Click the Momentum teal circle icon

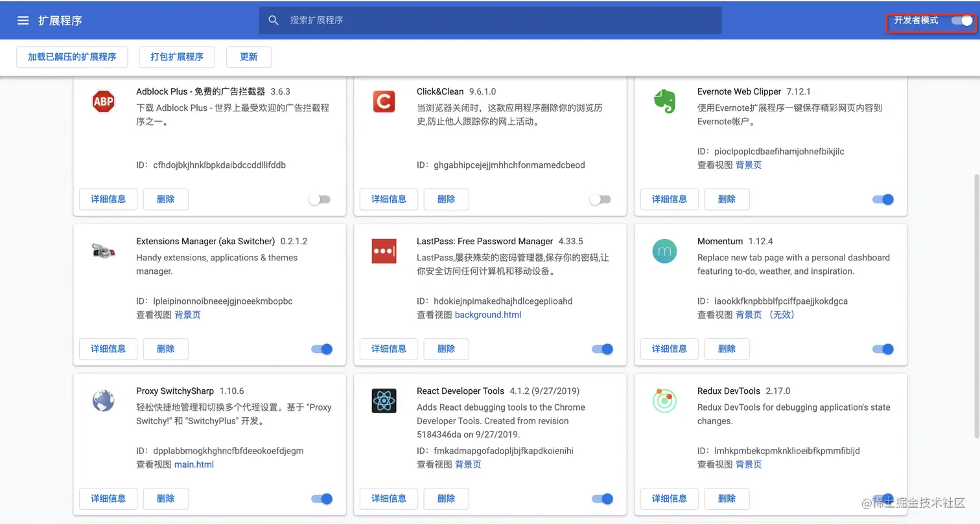pos(664,251)
